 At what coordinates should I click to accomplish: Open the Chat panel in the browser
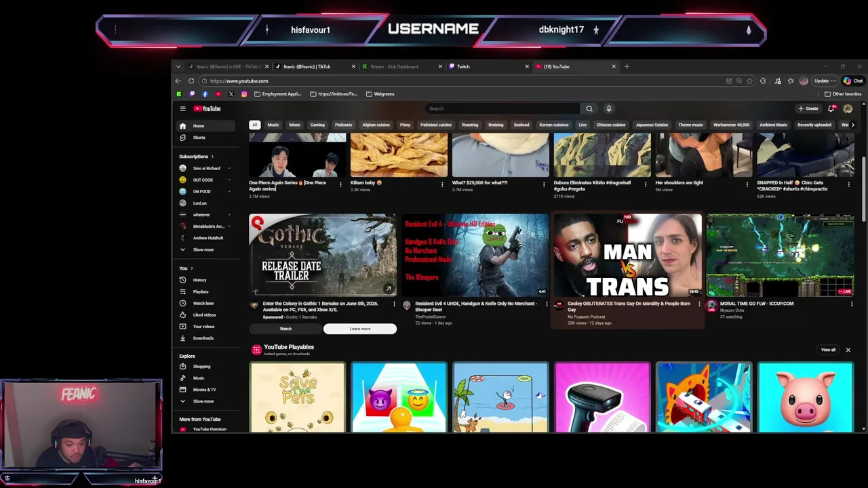(853, 81)
